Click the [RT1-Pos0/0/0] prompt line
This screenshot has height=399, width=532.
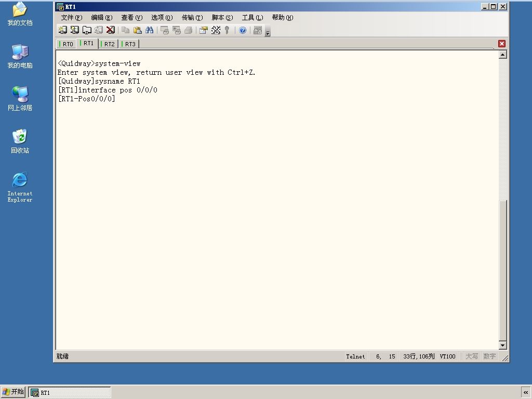pyautogui.click(x=87, y=99)
